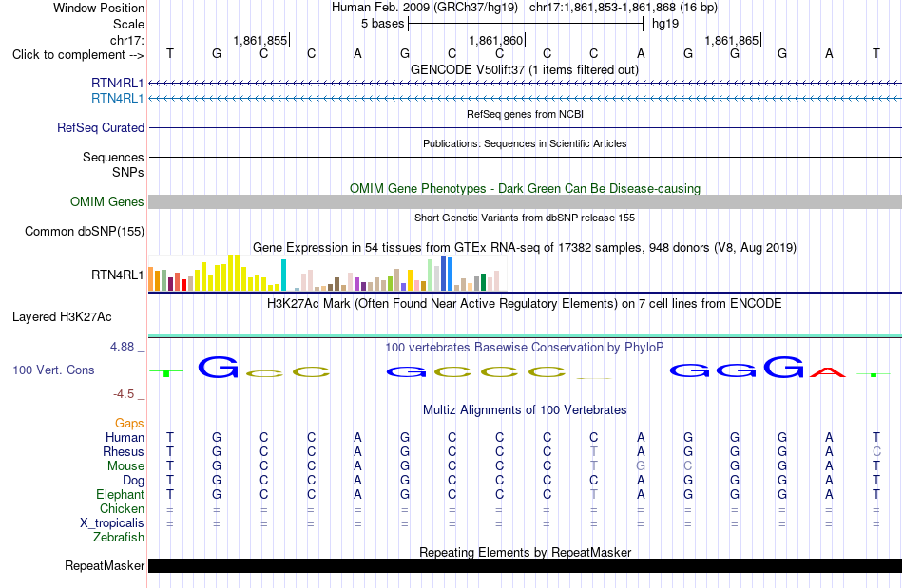Click the chr17: ruler label
This screenshot has height=588, width=903.
(x=127, y=40)
